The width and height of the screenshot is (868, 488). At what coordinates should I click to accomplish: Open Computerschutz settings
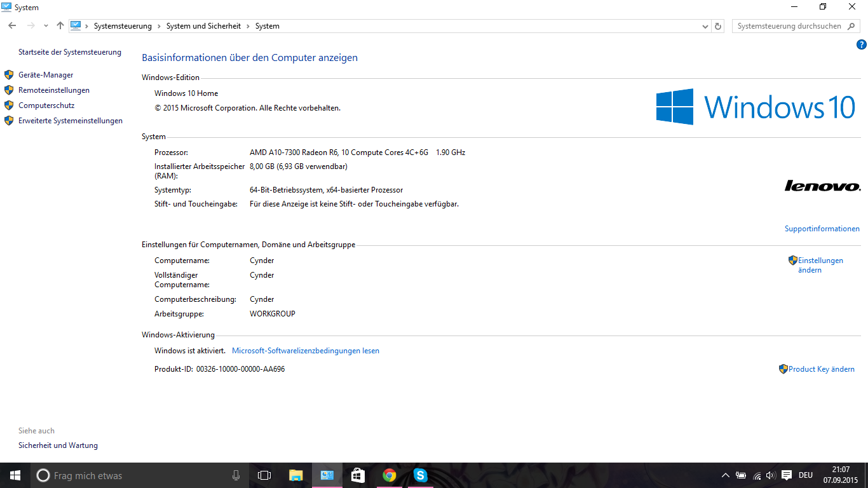(46, 105)
